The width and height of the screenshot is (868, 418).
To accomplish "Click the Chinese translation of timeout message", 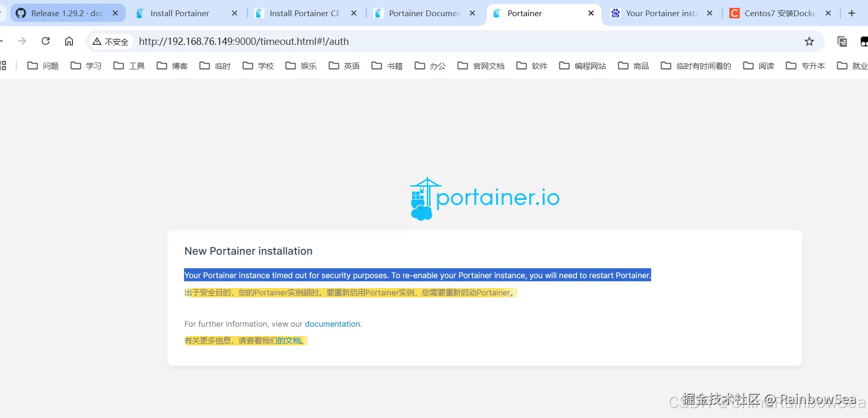I will [x=350, y=293].
